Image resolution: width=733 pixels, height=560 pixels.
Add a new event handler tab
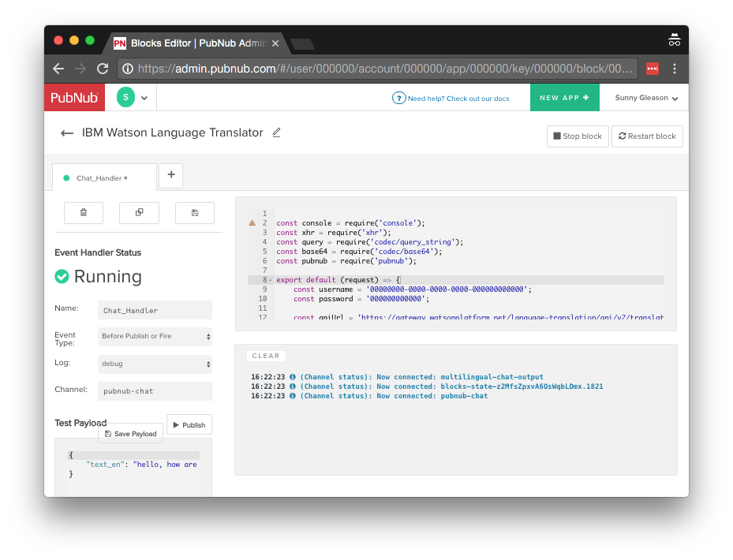171,176
